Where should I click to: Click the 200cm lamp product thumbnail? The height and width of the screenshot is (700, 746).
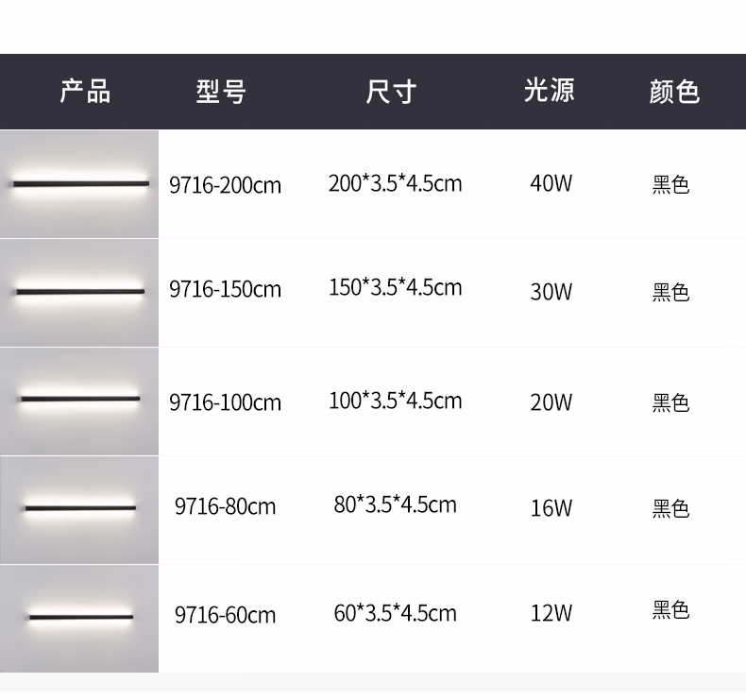tap(79, 184)
